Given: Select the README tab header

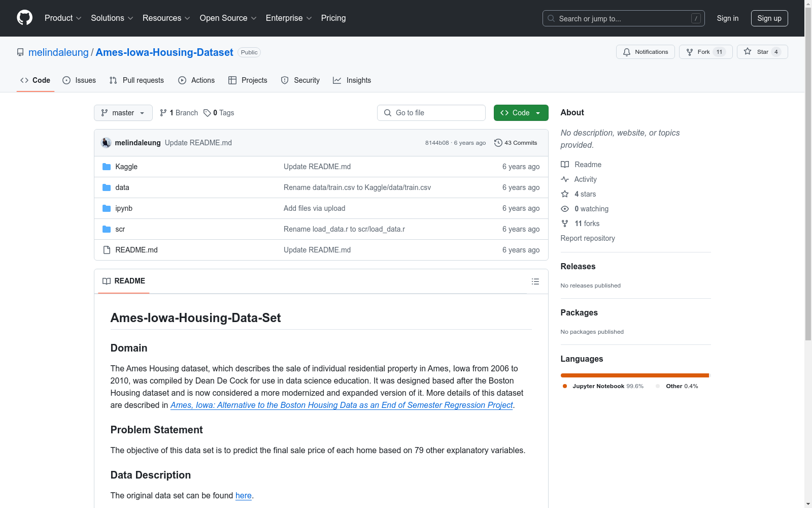Looking at the screenshot, I should (124, 281).
